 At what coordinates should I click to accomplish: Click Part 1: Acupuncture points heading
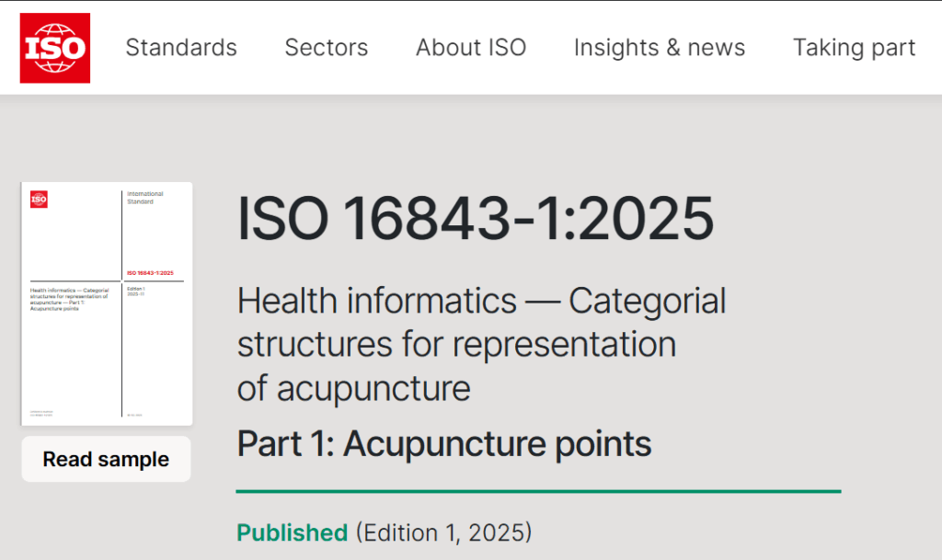pos(444,443)
